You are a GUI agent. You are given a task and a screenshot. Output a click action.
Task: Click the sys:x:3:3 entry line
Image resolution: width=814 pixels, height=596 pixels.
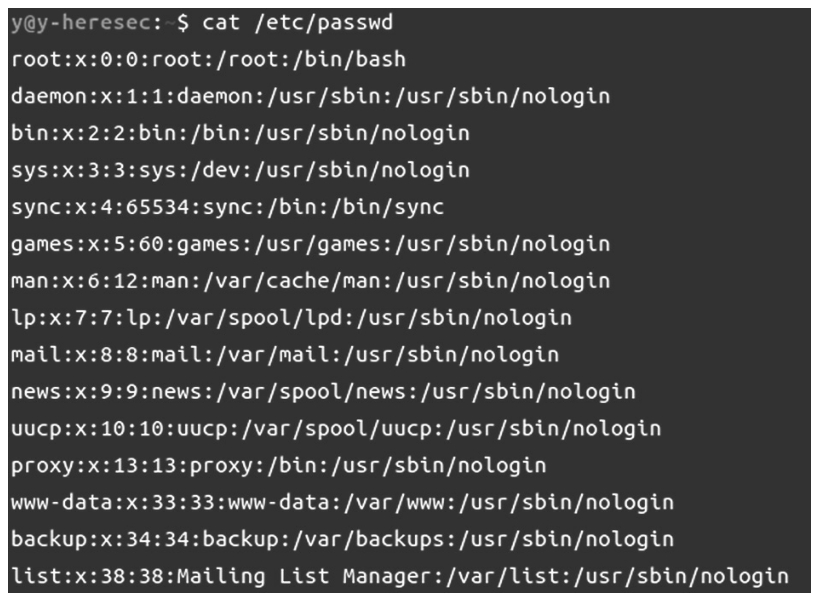pos(240,170)
